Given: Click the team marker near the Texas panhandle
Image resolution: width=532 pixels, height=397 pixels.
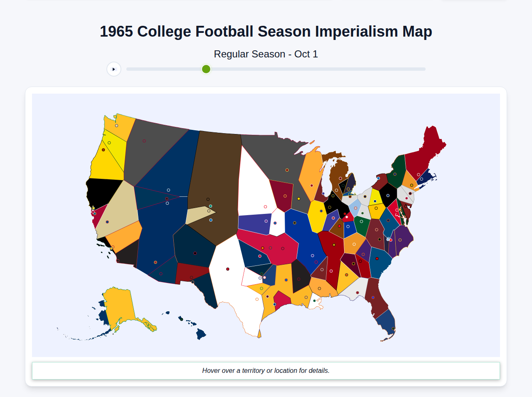Looking at the screenshot, I should click(227, 269).
